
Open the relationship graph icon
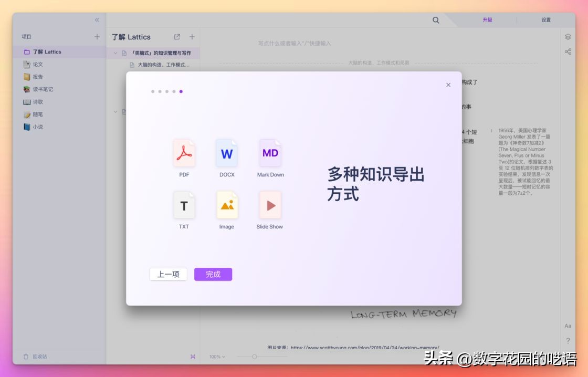tap(568, 52)
